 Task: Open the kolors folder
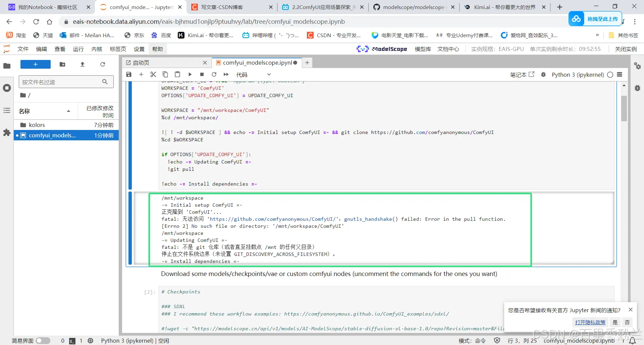pos(66,125)
